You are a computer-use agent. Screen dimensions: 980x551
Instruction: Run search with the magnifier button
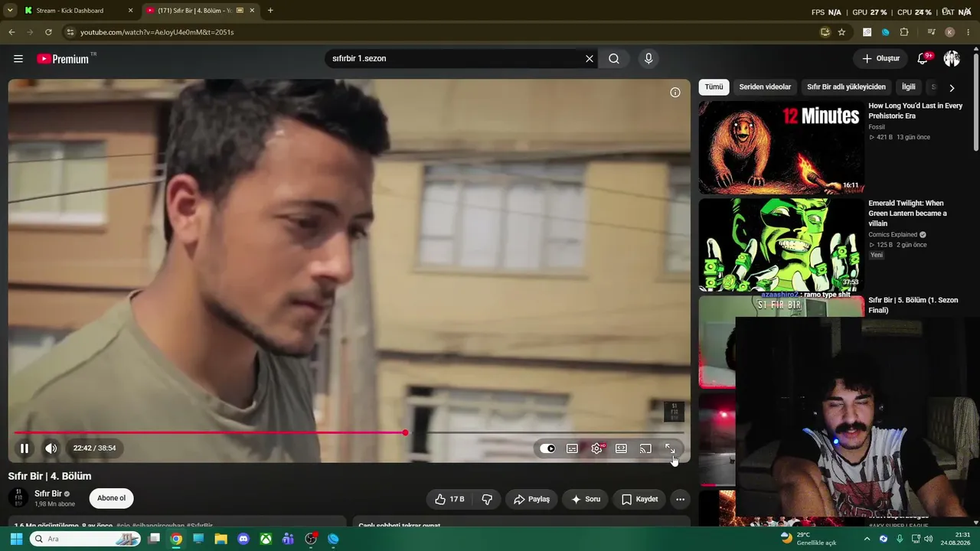(x=614, y=59)
